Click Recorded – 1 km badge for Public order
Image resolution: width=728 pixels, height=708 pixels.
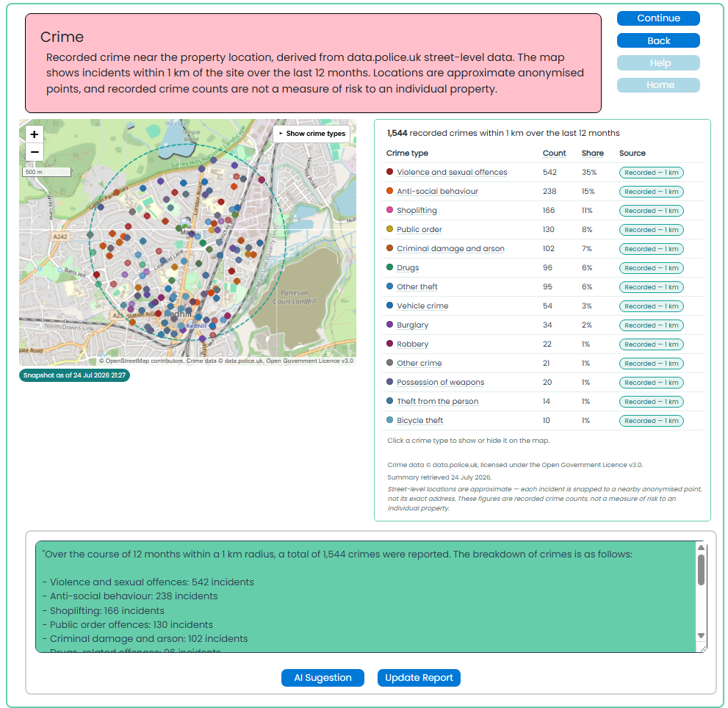(651, 230)
